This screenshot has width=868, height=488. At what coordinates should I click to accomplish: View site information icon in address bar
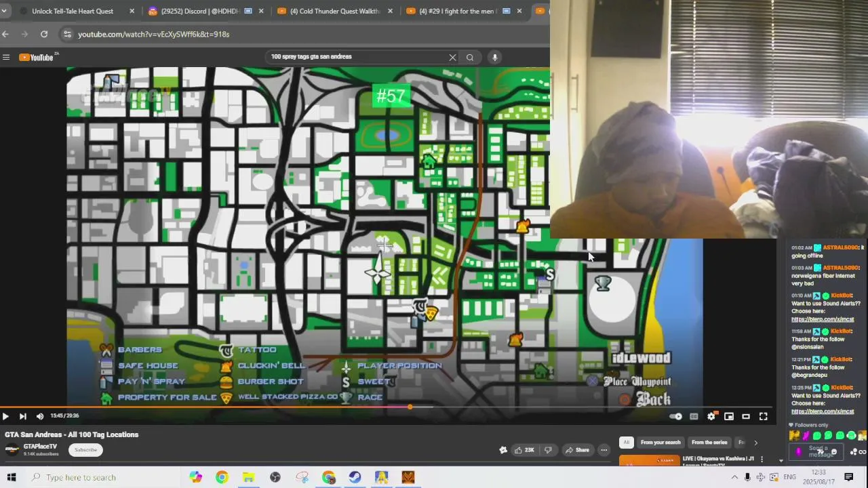(66, 34)
